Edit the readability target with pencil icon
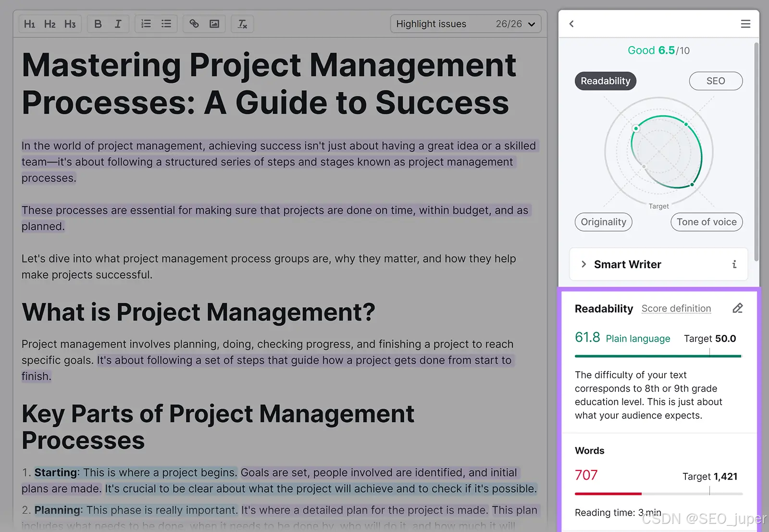769x532 pixels. click(x=738, y=308)
